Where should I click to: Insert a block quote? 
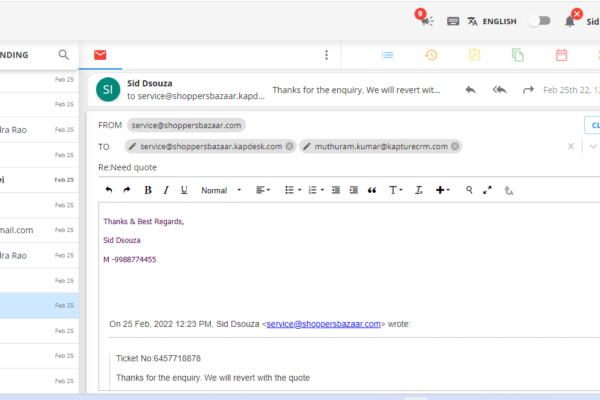[x=372, y=190]
